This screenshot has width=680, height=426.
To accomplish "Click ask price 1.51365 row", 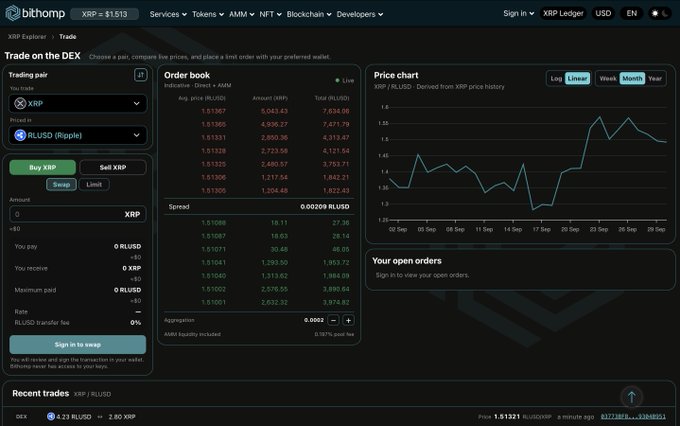I will [x=259, y=125].
